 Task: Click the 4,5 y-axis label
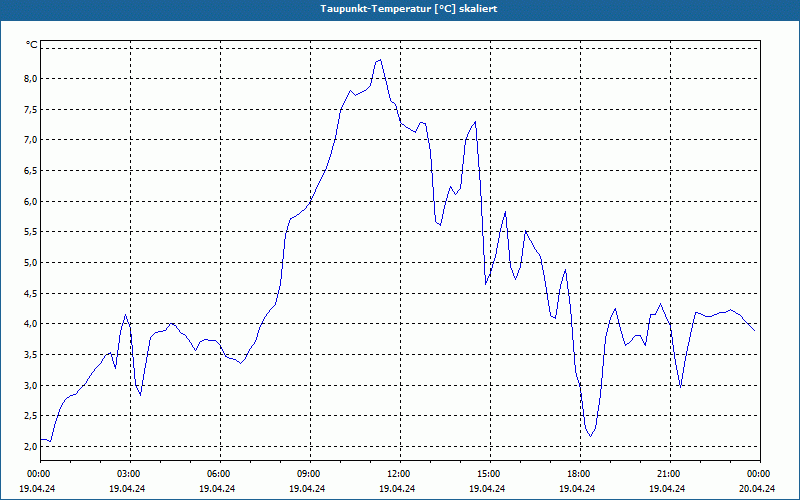tap(31, 293)
